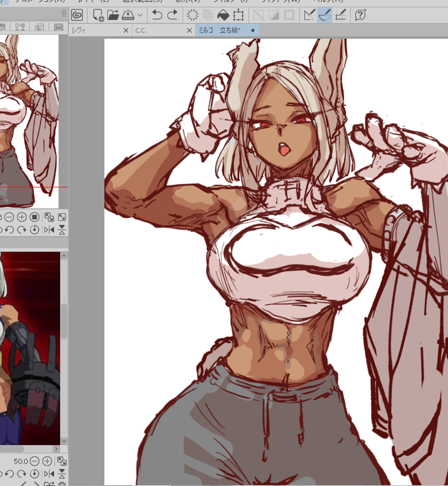Zoom in using Sub View plus icon
The image size is (448, 486).
coord(47,461)
